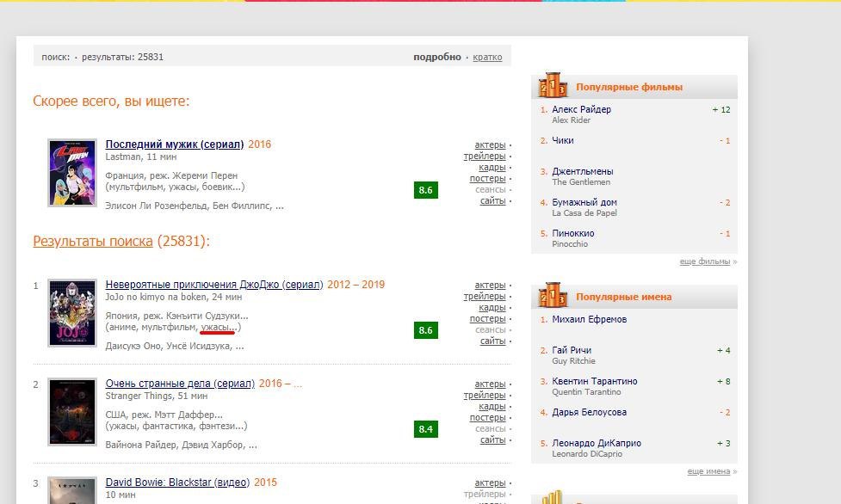
Task: Open трейлеры for the JoJo series
Action: point(485,296)
